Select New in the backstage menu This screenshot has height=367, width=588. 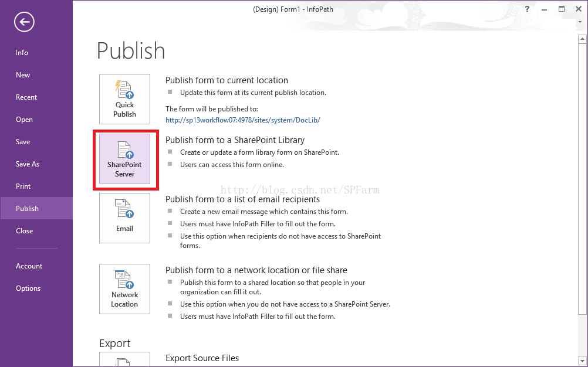coord(23,75)
